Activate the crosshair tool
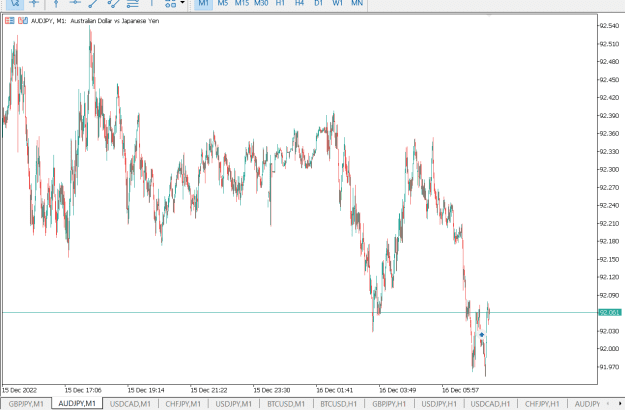This screenshot has width=625, height=410. 34,3
